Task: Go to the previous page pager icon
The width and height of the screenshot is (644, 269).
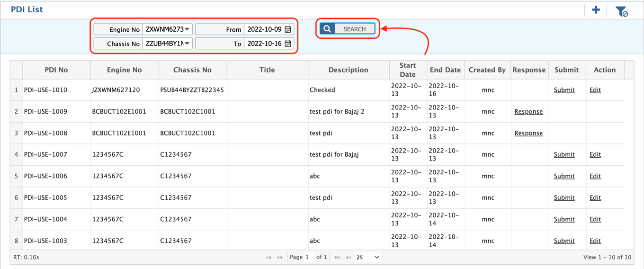Action: pyautogui.click(x=279, y=257)
